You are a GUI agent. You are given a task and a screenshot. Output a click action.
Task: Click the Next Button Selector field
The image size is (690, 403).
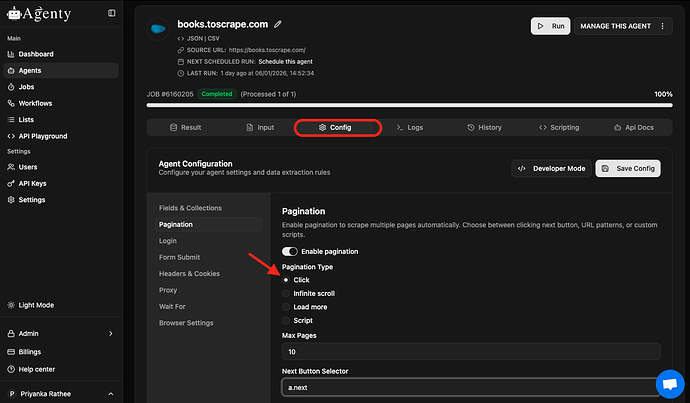pos(471,387)
